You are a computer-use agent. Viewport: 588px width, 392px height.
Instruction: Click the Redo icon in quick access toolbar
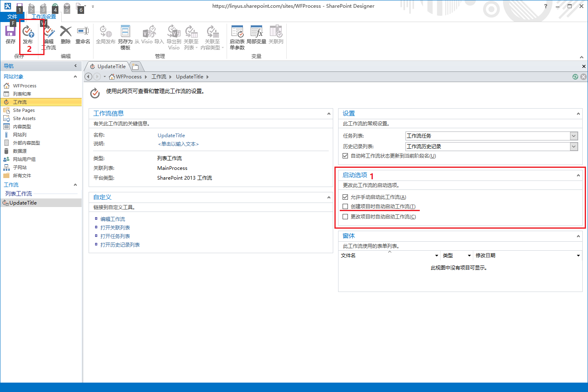click(x=43, y=7)
